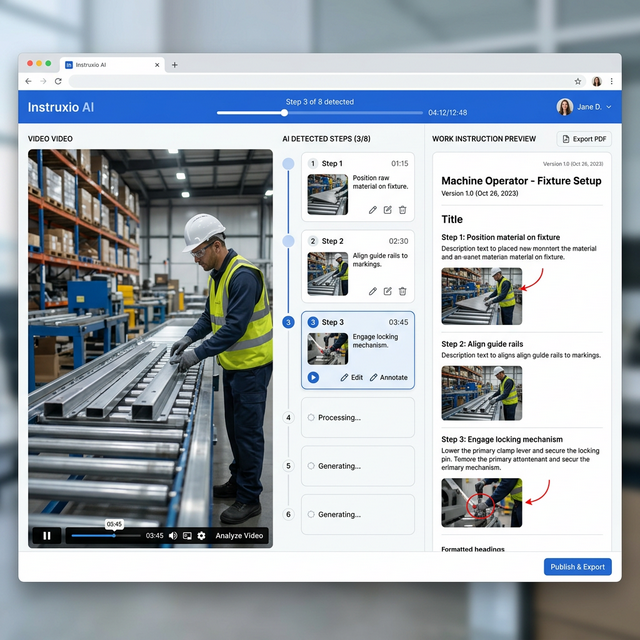Select the Processing radio button for step 4

tap(311, 418)
